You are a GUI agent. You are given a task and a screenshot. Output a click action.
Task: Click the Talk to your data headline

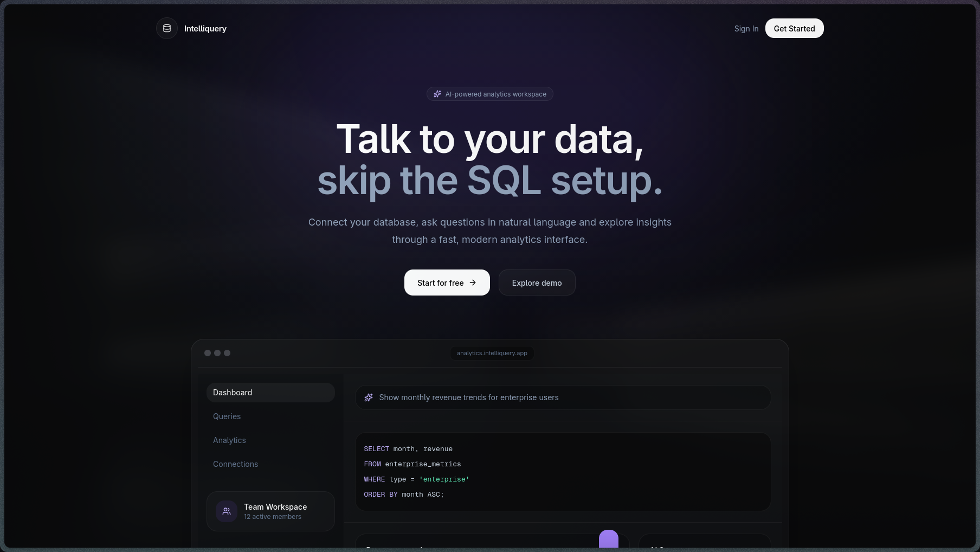490,140
